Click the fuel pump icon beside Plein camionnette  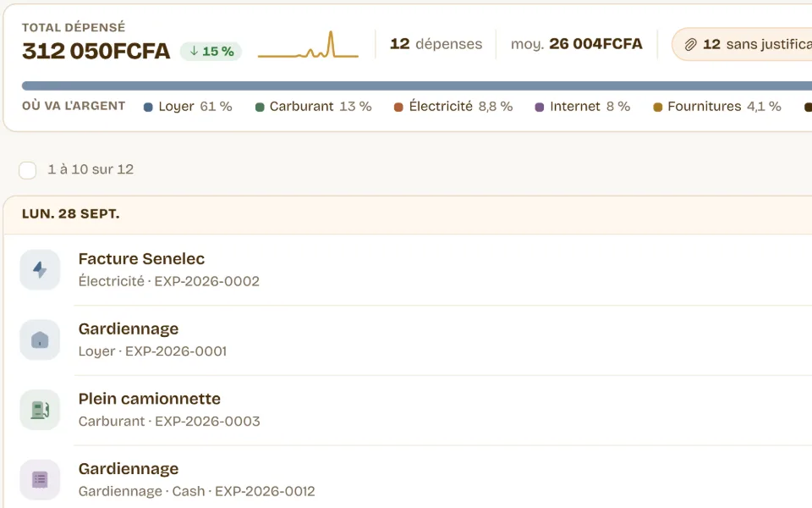[40, 410]
